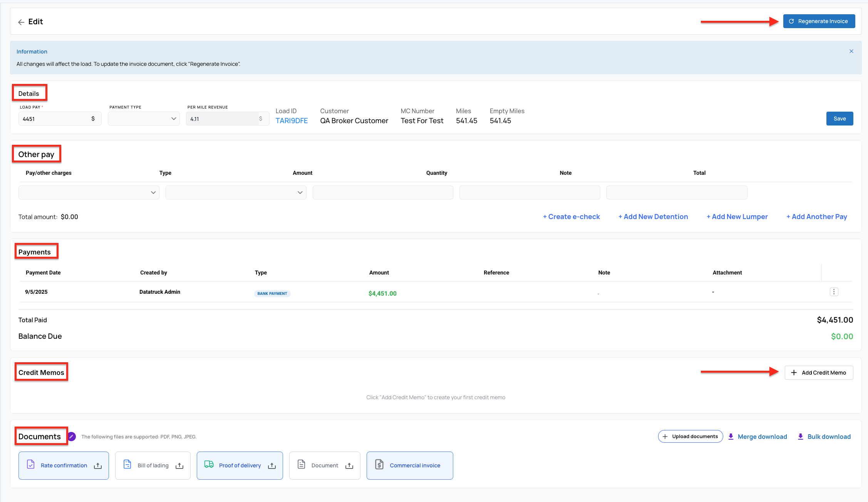The height and width of the screenshot is (502, 868).
Task: Open the Payment Type dropdown
Action: [x=144, y=118]
